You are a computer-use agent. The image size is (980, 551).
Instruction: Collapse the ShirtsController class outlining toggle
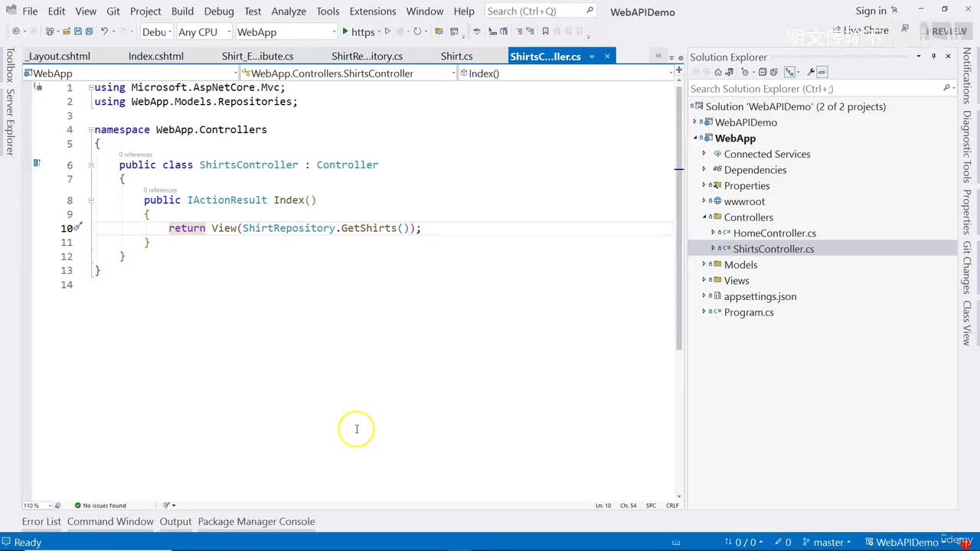tap(90, 165)
